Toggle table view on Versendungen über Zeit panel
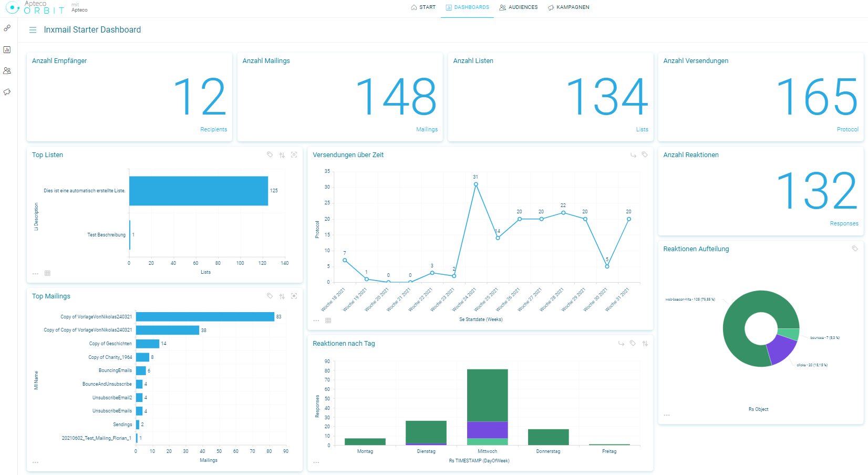Screen dimensions: 868x475 pos(328,321)
